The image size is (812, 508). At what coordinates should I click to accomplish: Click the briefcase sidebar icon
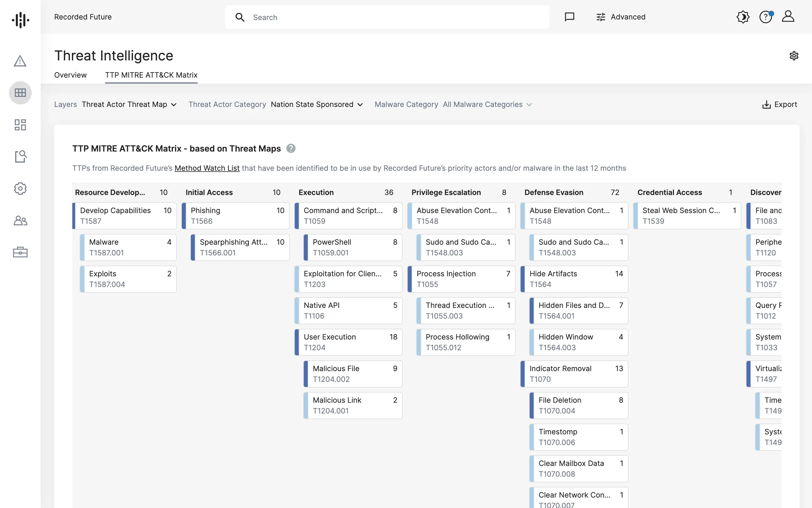point(21,253)
